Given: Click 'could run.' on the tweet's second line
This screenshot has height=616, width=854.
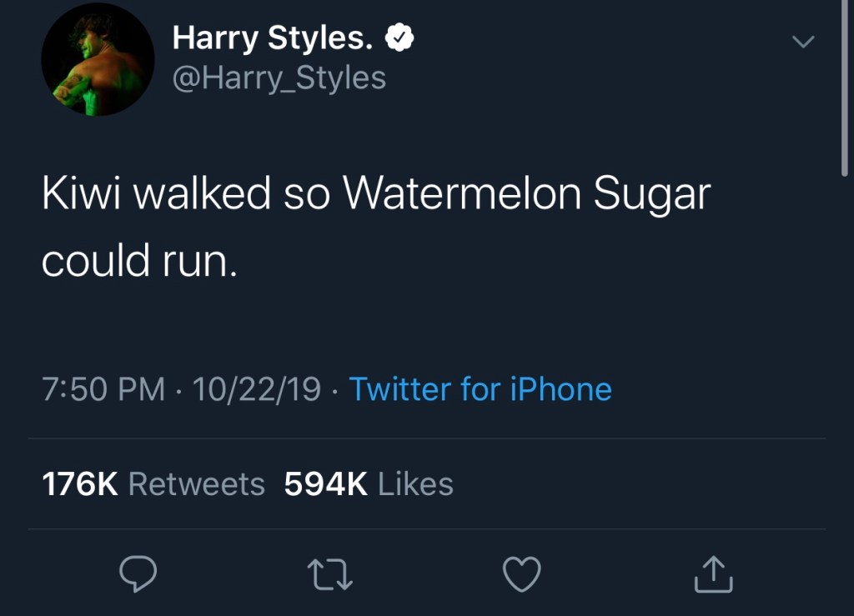Looking at the screenshot, I should pyautogui.click(x=139, y=262).
